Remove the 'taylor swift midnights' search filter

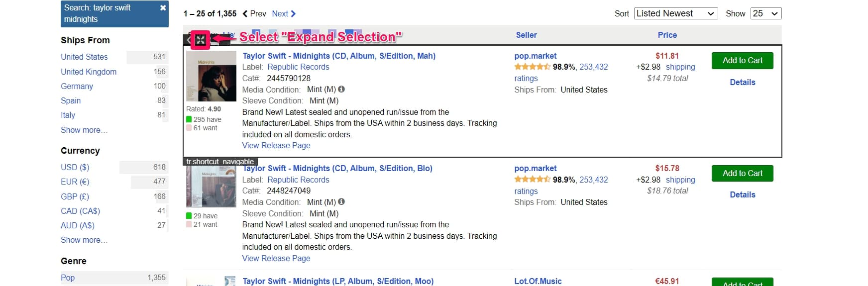click(163, 8)
